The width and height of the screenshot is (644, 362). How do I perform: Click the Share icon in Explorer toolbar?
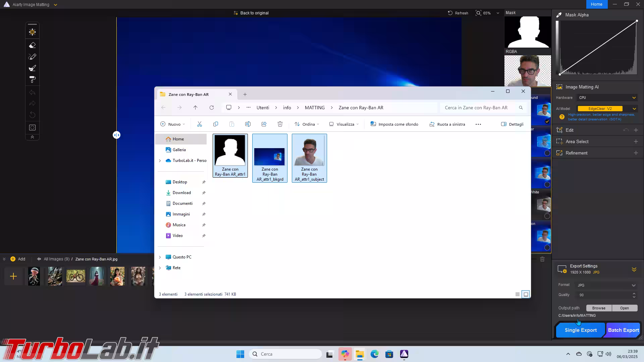pos(264,124)
